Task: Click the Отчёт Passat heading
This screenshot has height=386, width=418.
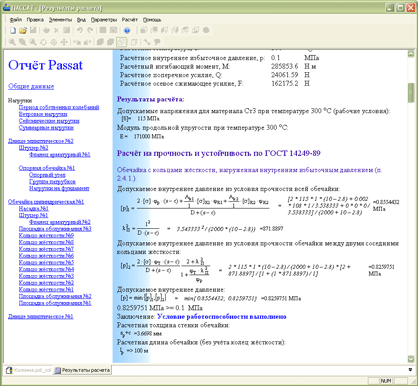Action: coord(45,65)
